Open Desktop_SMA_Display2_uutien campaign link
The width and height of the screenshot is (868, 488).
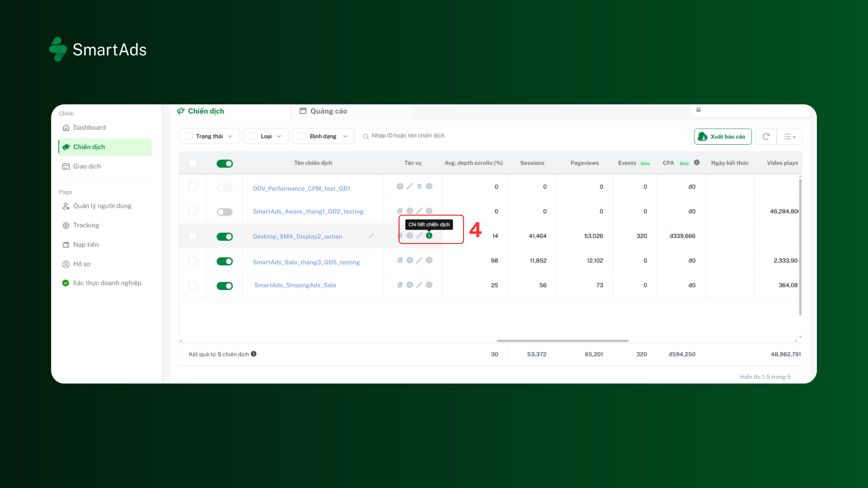297,236
